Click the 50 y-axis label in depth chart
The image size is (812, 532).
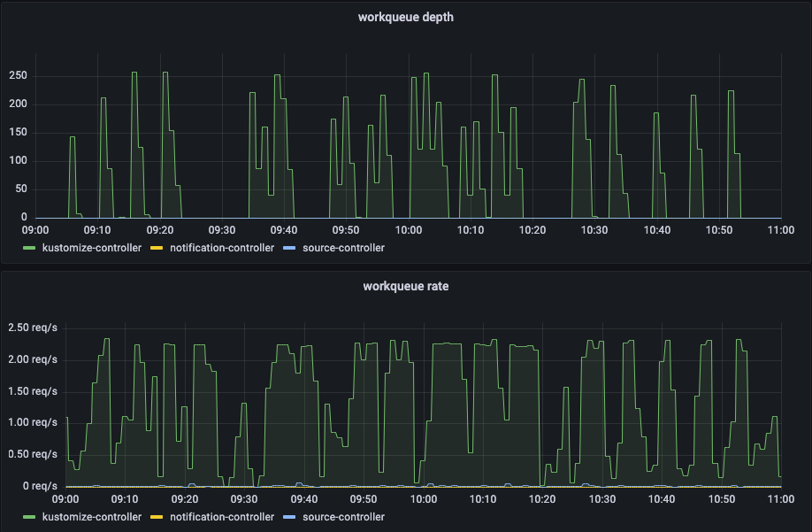[x=21, y=189]
